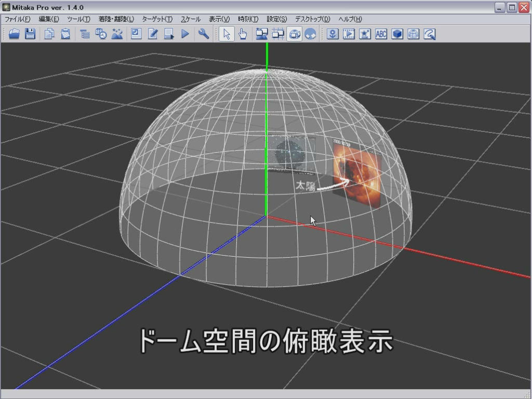
Task: Select the arrow pointer tool
Action: [x=227, y=34]
